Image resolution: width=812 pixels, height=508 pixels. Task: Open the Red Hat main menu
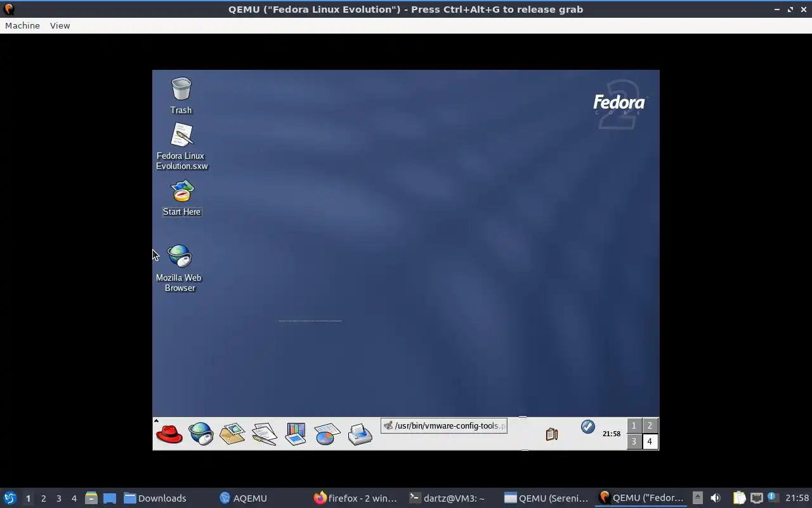pos(169,434)
